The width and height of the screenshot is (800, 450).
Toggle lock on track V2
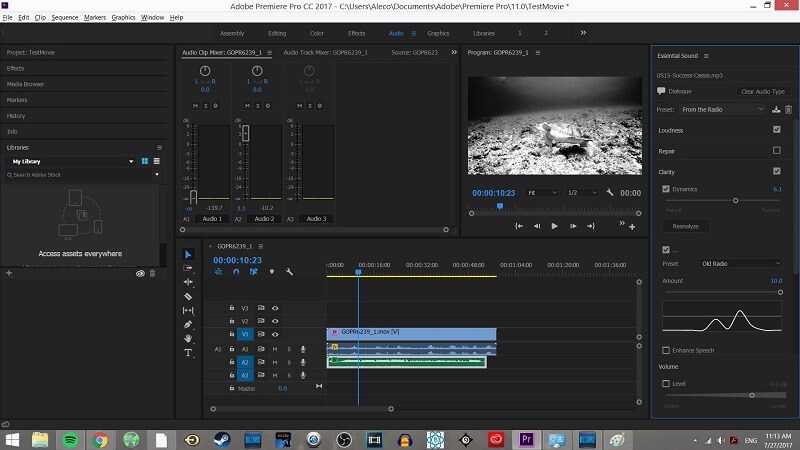(232, 321)
